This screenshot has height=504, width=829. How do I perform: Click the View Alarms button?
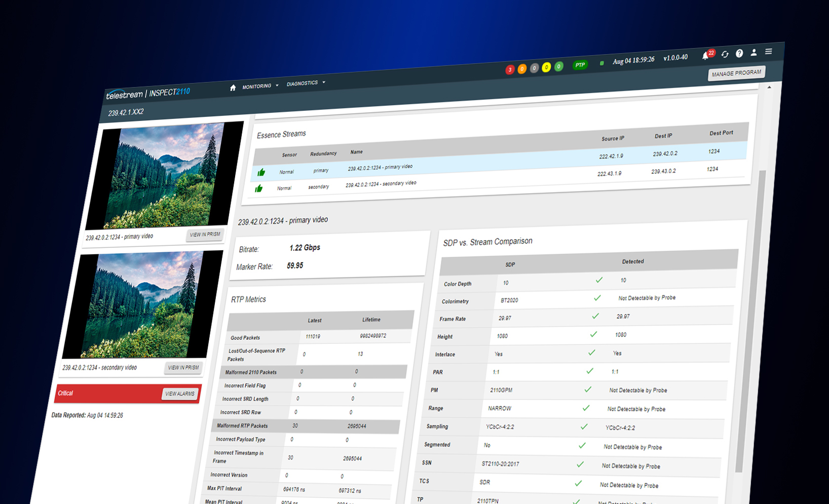180,394
